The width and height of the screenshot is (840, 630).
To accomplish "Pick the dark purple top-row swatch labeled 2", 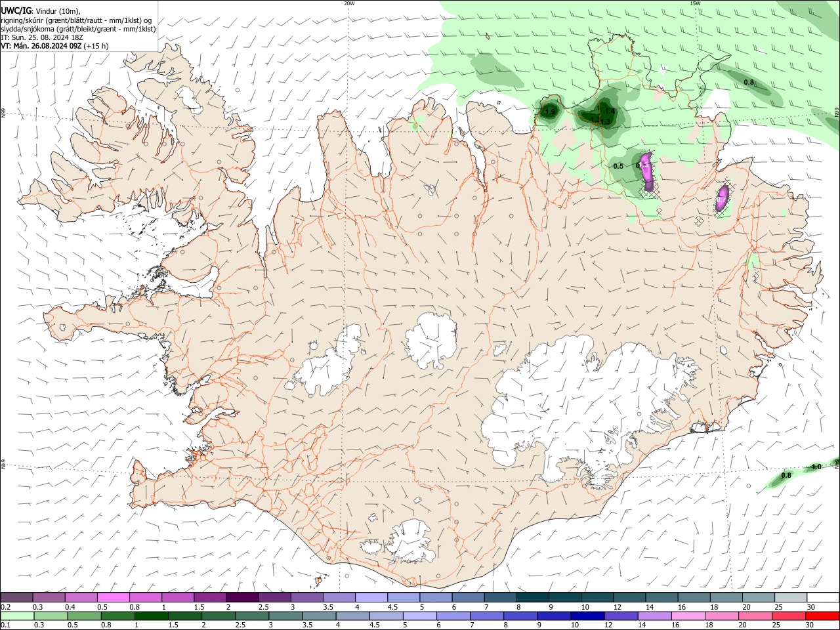I will tap(241, 598).
